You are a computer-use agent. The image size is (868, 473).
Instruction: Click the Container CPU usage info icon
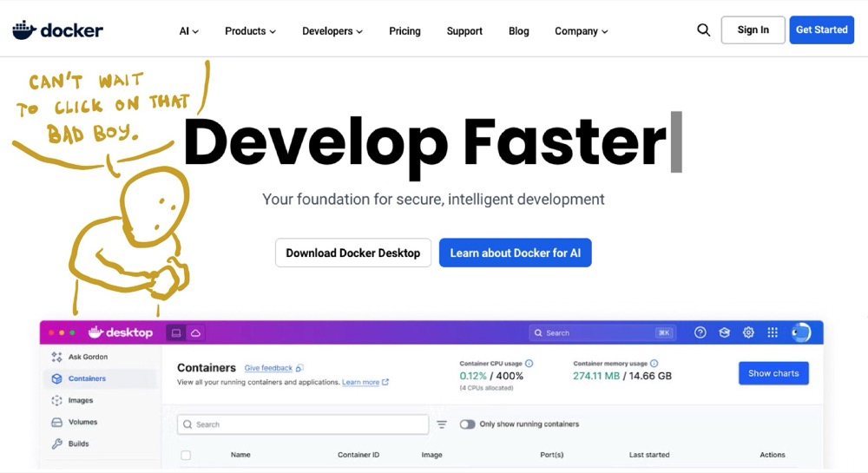click(529, 364)
